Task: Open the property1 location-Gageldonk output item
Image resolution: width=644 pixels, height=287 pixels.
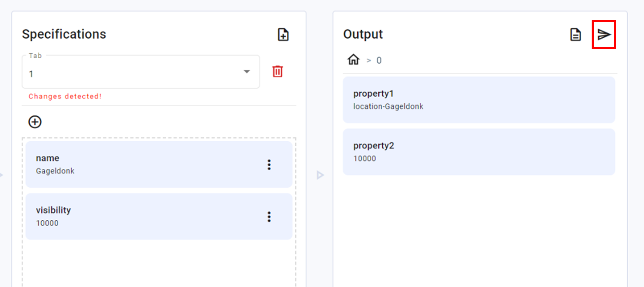Action: (x=479, y=100)
